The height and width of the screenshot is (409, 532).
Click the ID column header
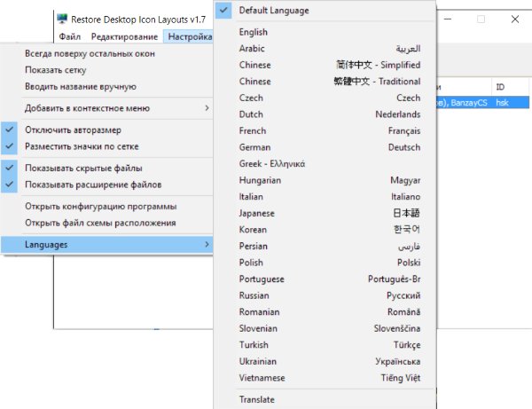tap(500, 87)
